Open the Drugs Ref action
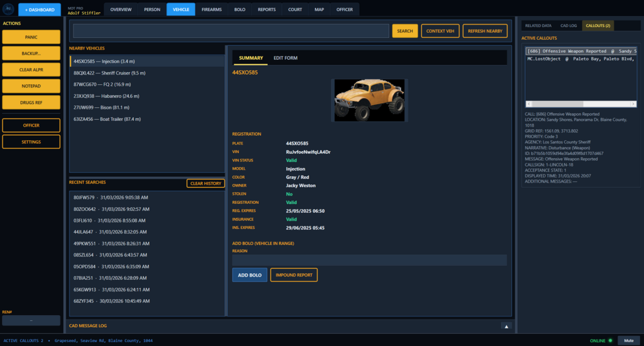Image resolution: width=644 pixels, height=346 pixels. [x=31, y=102]
